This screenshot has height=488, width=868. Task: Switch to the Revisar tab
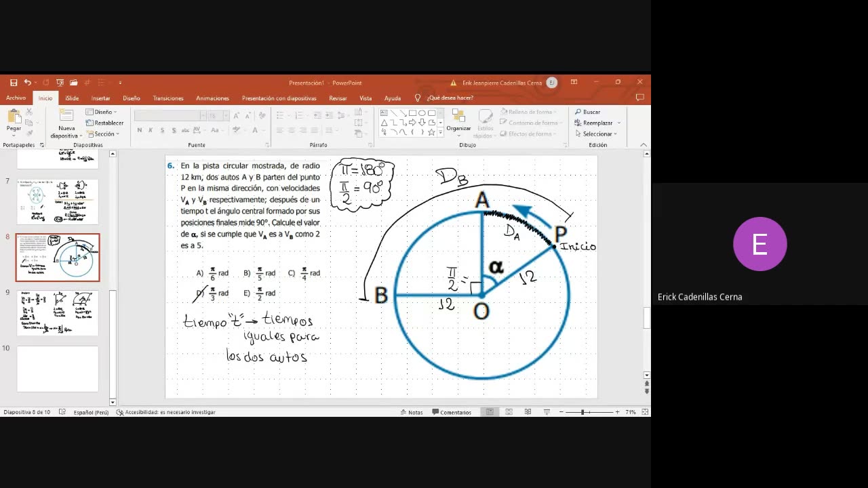click(x=338, y=98)
